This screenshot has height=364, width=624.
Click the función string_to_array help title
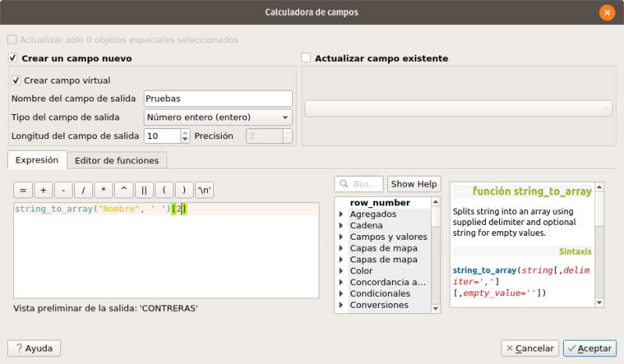pyautogui.click(x=532, y=191)
